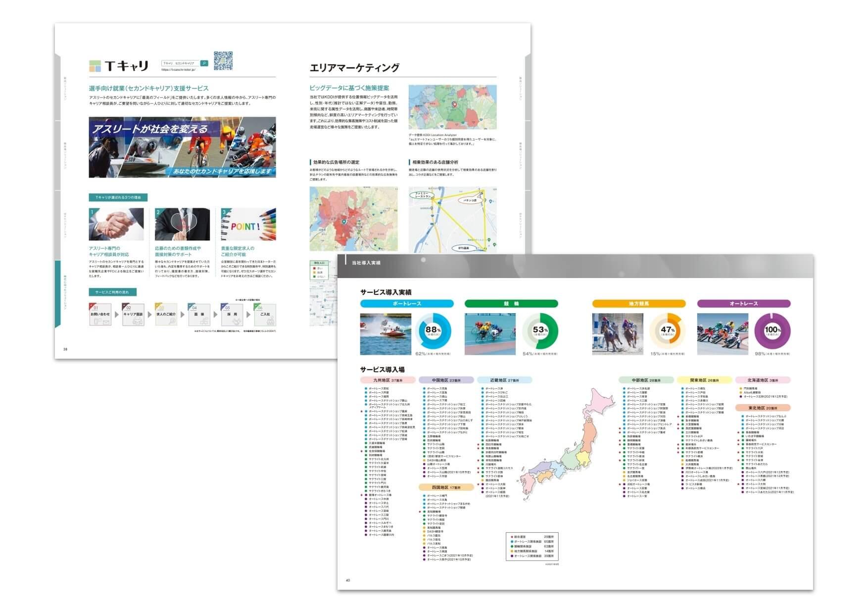Screen dimensions: 868x613
Task: Click the 中部地区 28箇所 region label
Action: pyautogui.click(x=646, y=380)
